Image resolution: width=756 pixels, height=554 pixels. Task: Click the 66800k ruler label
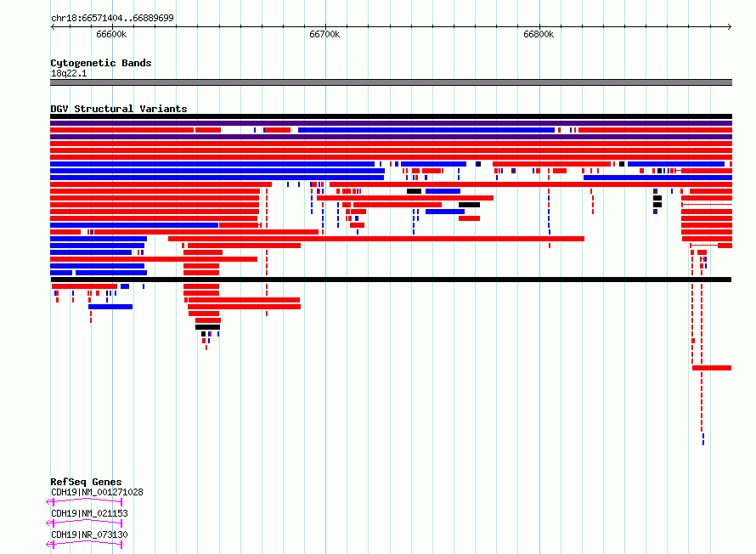[x=539, y=34]
